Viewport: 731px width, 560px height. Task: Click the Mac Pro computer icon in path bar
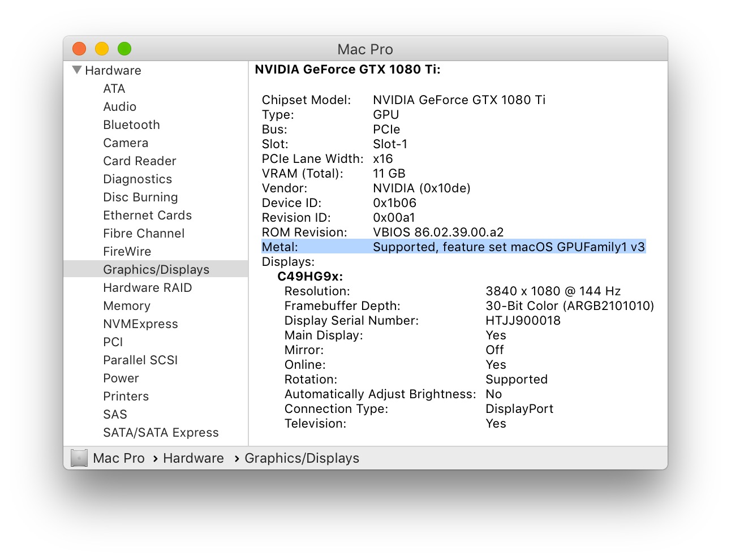pos(79,458)
